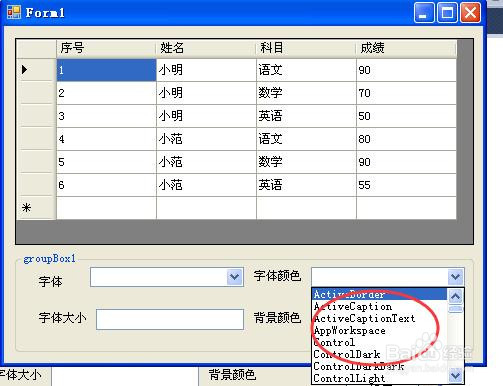Maximize the Form1 window

tap(447, 13)
